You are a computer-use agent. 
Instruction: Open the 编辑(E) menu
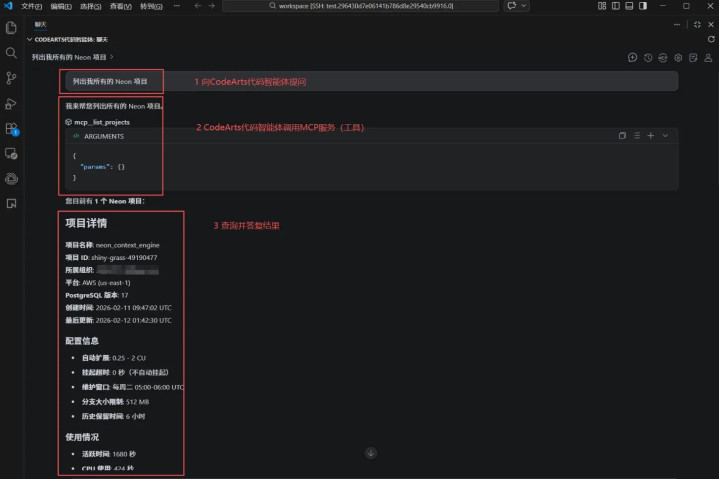pyautogui.click(x=61, y=6)
